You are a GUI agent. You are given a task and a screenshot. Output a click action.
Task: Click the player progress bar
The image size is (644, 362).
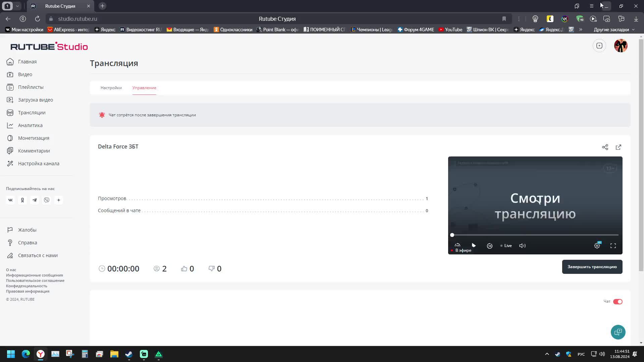(x=535, y=235)
